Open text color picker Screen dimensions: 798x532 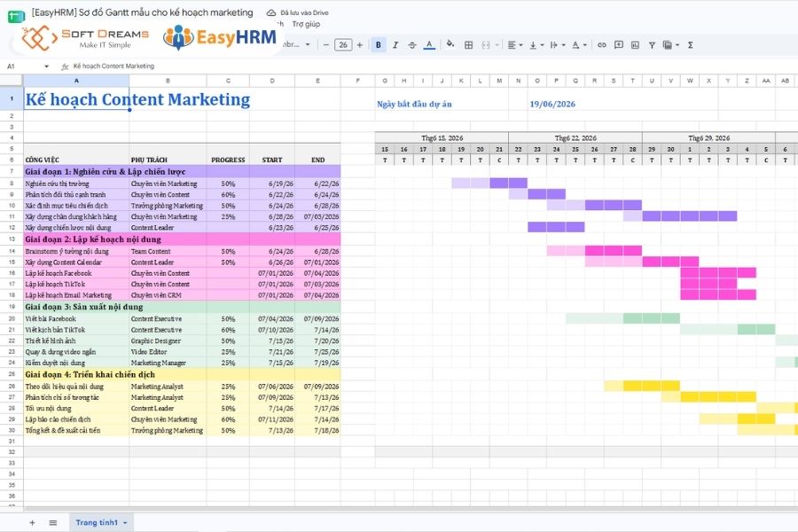(x=429, y=45)
